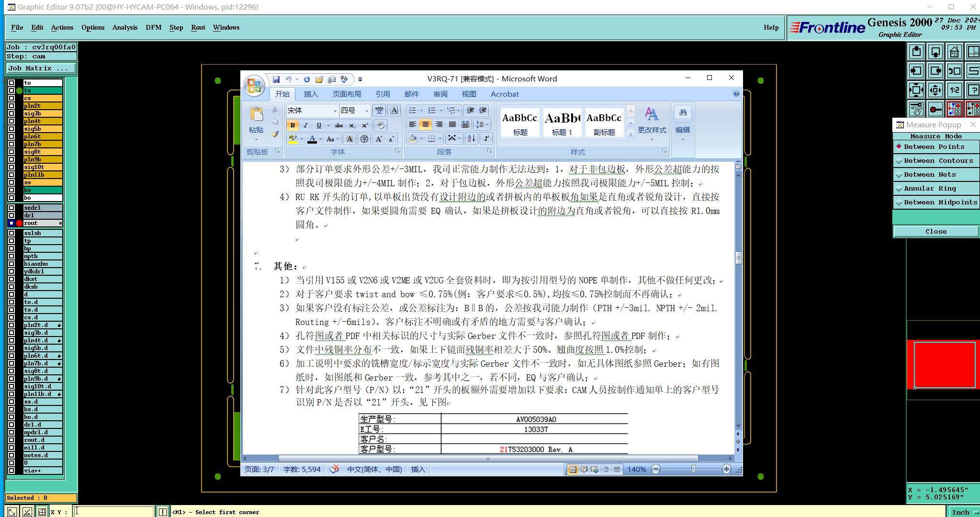The image size is (980, 517).
Task: Click the wrench tools icon in Genesis toolbar
Action: point(916,109)
